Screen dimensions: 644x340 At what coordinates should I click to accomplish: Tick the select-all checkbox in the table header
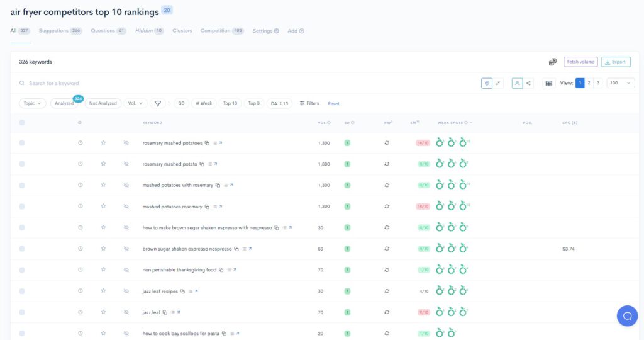(22, 123)
